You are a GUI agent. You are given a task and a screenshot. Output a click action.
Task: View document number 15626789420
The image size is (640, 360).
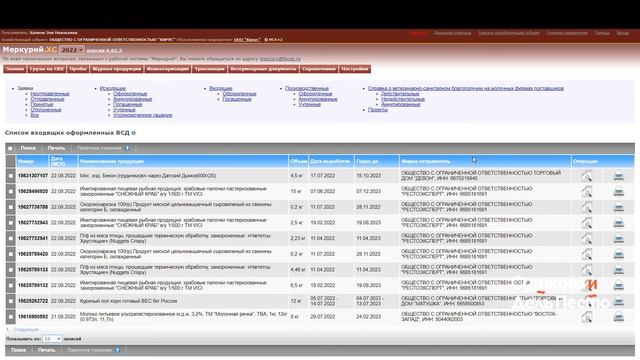(587, 254)
